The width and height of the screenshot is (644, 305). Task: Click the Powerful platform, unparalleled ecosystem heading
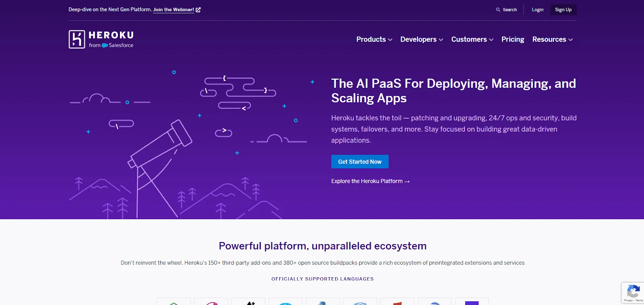pos(322,246)
